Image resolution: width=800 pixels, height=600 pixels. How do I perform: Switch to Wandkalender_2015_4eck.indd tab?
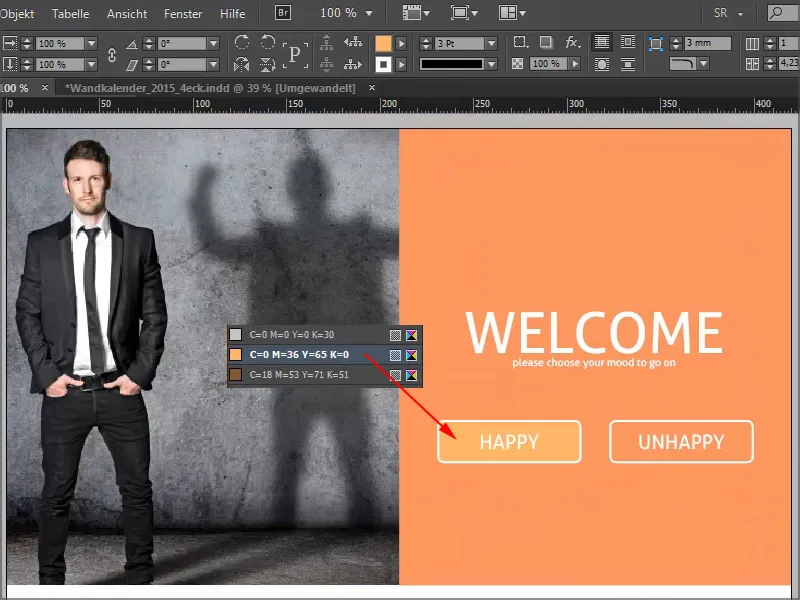coord(210,88)
